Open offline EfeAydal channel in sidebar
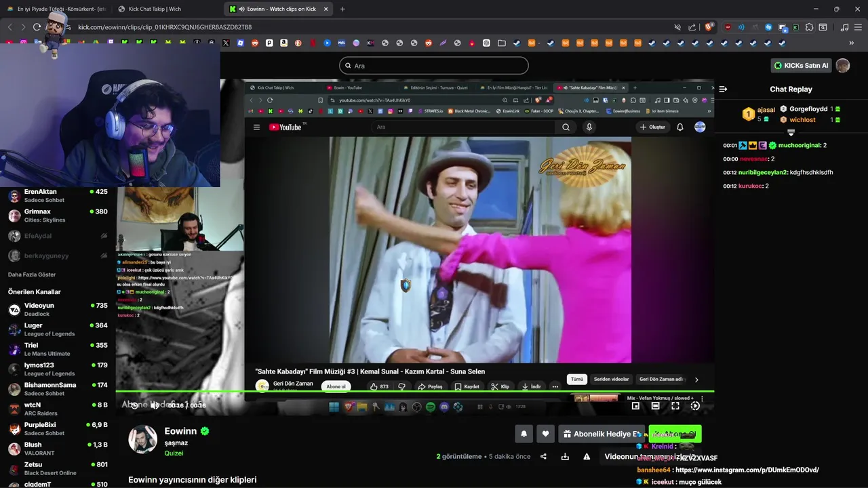The width and height of the screenshot is (868, 488). pyautogui.click(x=58, y=236)
